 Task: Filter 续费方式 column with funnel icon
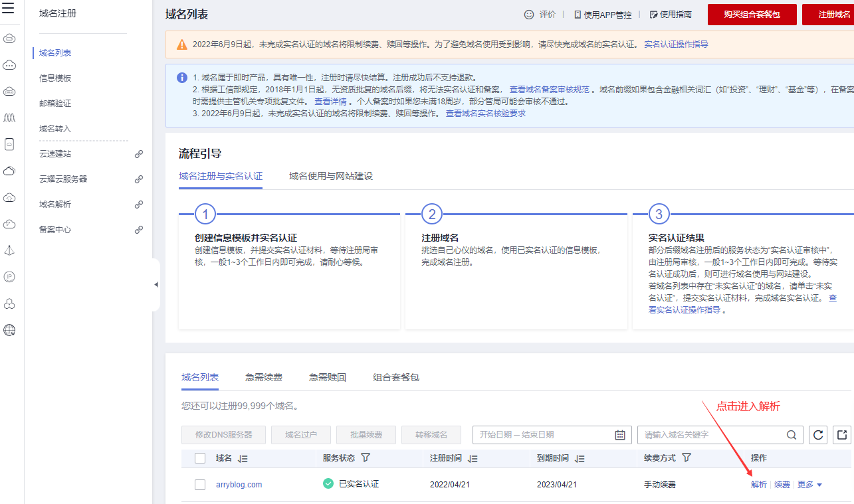pyautogui.click(x=687, y=458)
